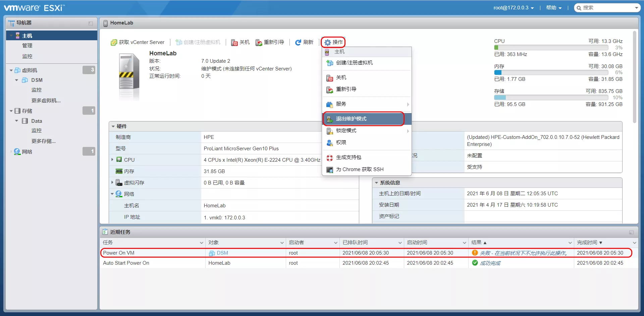Screen dimensions: 644x316
Task: Click the Shut down icon in toolbar
Action: pos(234,43)
